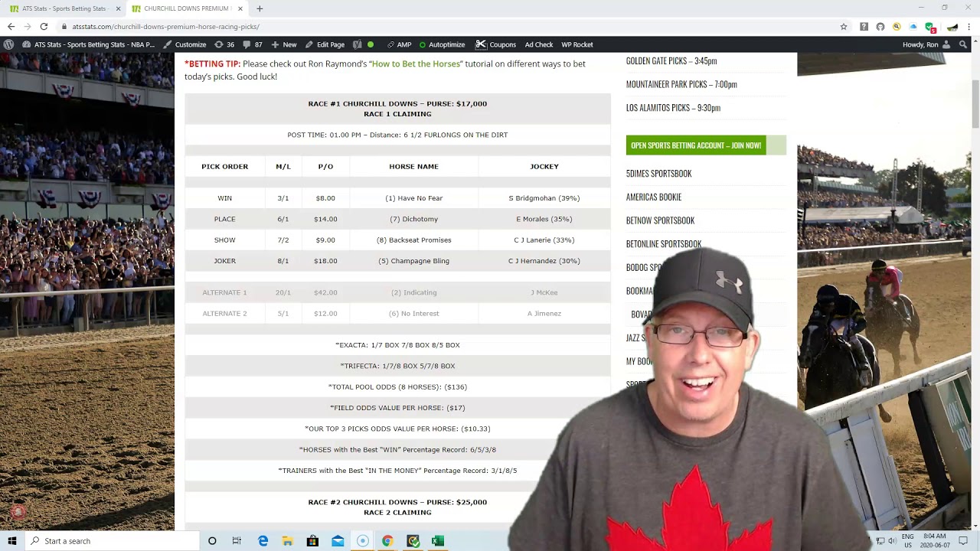Click jockey E Morales (35%)
The height and width of the screenshot is (551, 980).
click(x=544, y=219)
